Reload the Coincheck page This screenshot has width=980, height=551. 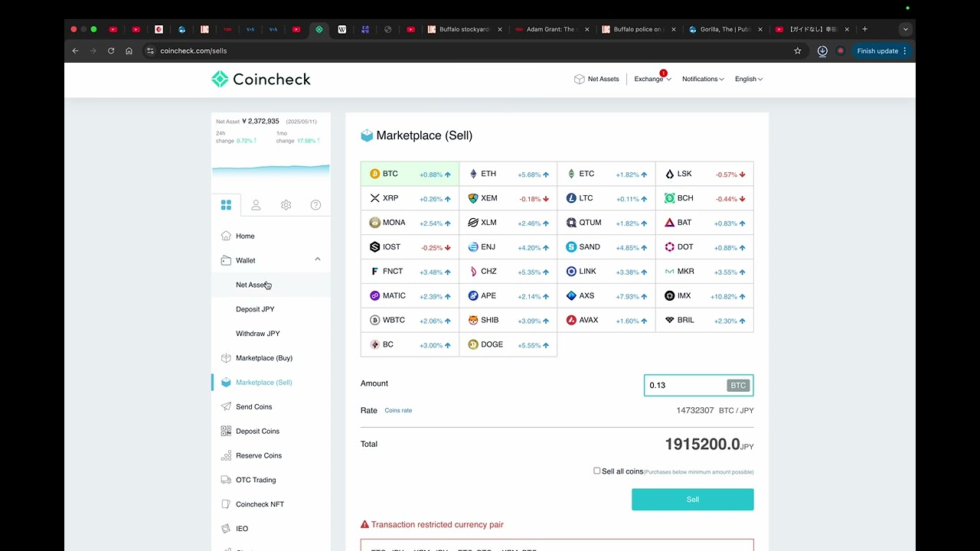[x=111, y=51]
